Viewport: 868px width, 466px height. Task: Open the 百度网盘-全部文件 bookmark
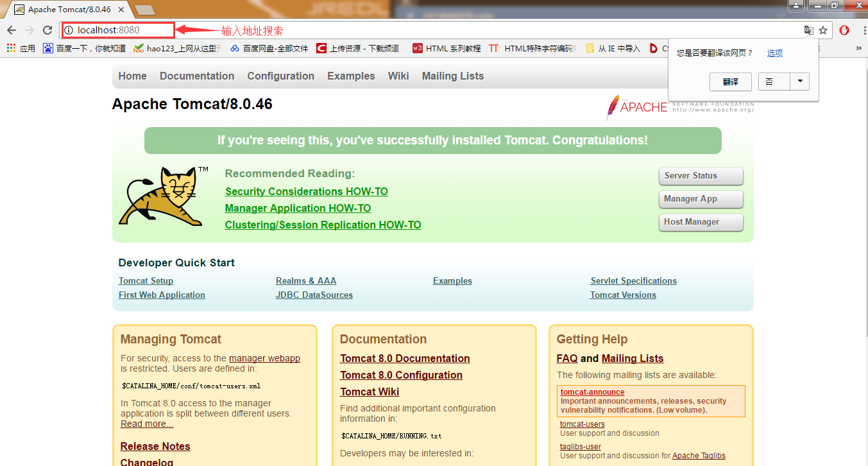pyautogui.click(x=269, y=48)
